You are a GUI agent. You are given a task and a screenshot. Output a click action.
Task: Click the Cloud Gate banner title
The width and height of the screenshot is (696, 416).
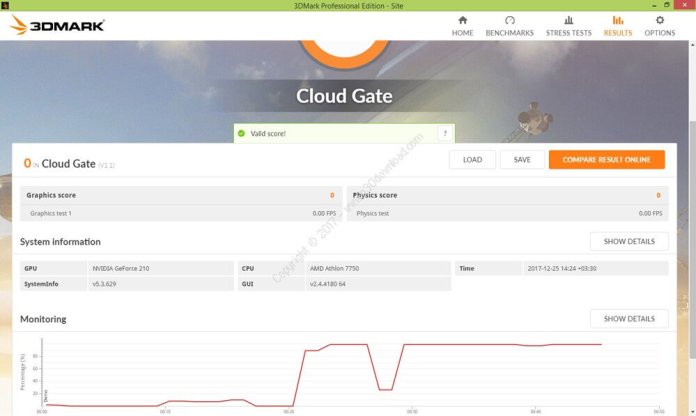tap(344, 96)
